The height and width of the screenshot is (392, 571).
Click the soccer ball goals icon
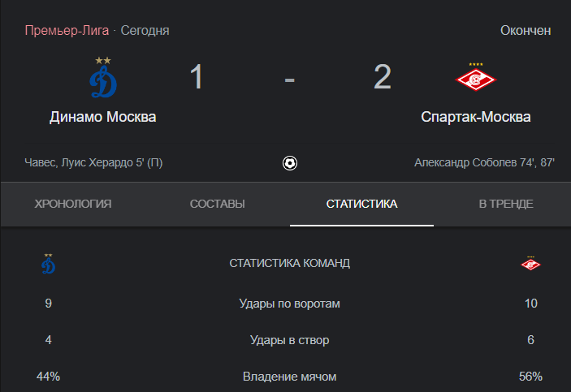[x=290, y=163]
